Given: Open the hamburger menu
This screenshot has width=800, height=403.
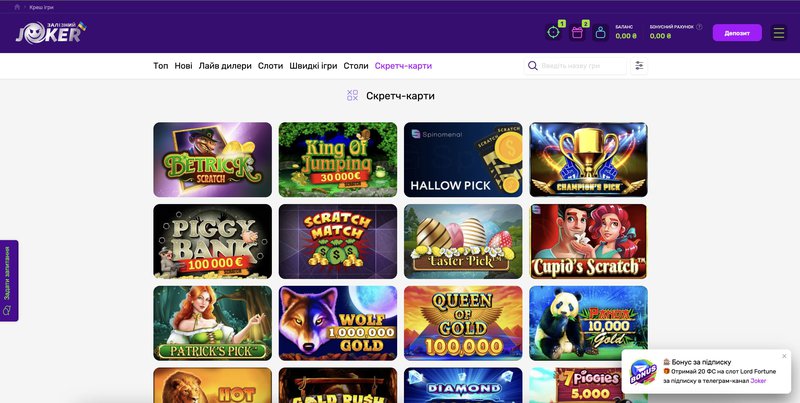Looking at the screenshot, I should 779,33.
